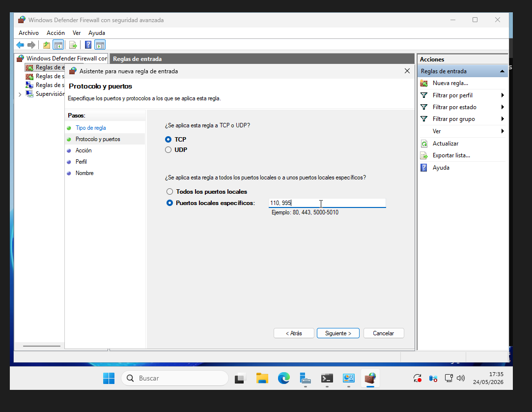Click Nueva regla... in the Acciones pane
Viewport: 532px width, 412px height.
(x=450, y=83)
